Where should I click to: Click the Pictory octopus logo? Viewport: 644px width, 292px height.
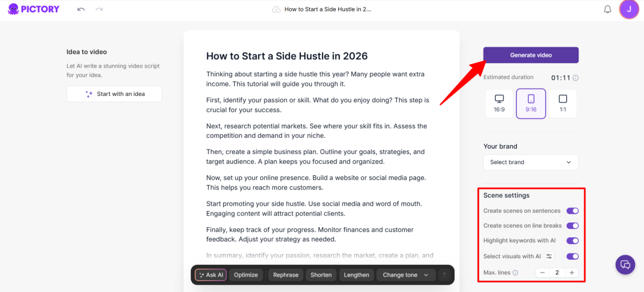click(14, 9)
